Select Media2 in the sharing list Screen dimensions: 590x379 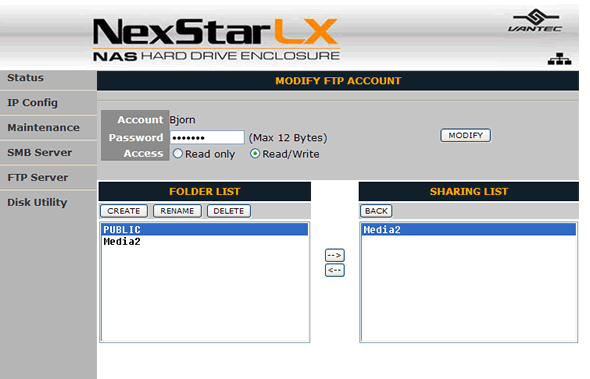[x=468, y=230]
